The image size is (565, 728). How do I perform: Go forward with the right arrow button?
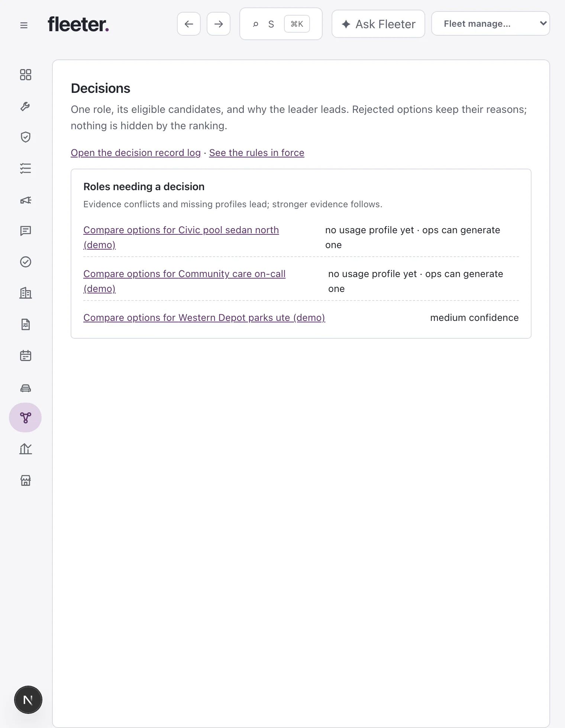coord(219,24)
